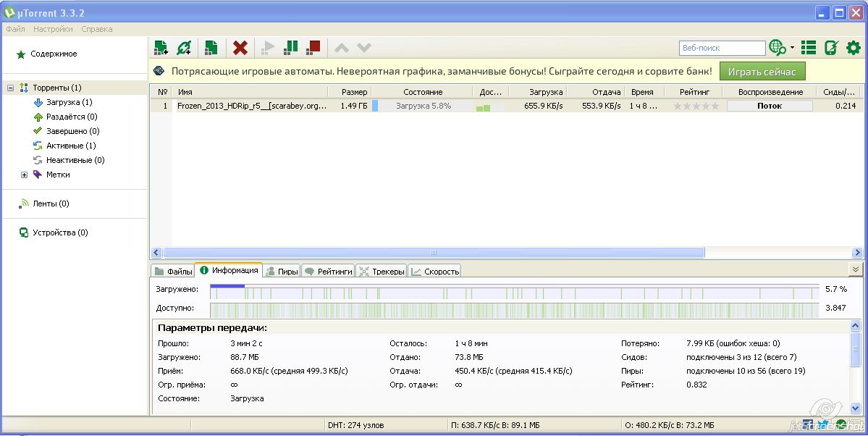Select Раздаётся (0) category
The height and width of the screenshot is (436, 868).
click(72, 117)
